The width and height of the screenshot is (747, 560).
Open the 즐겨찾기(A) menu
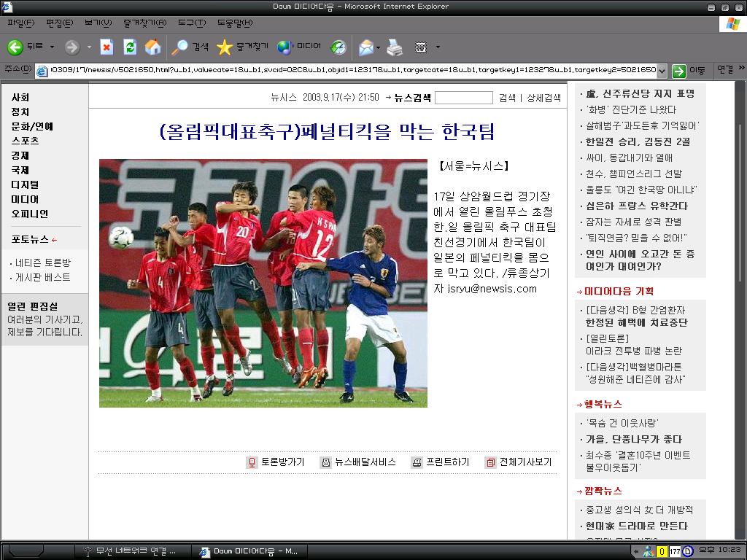pyautogui.click(x=145, y=23)
